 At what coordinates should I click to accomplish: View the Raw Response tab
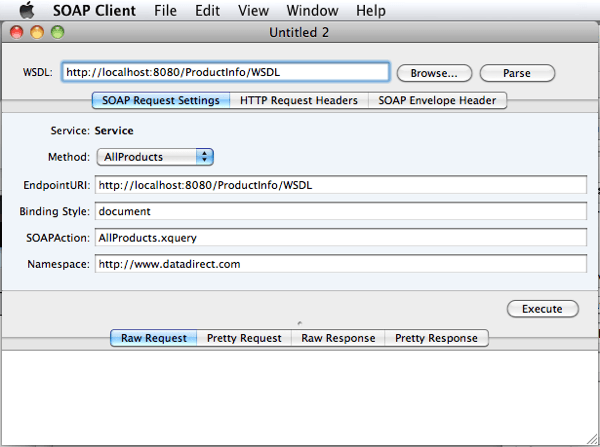338,338
